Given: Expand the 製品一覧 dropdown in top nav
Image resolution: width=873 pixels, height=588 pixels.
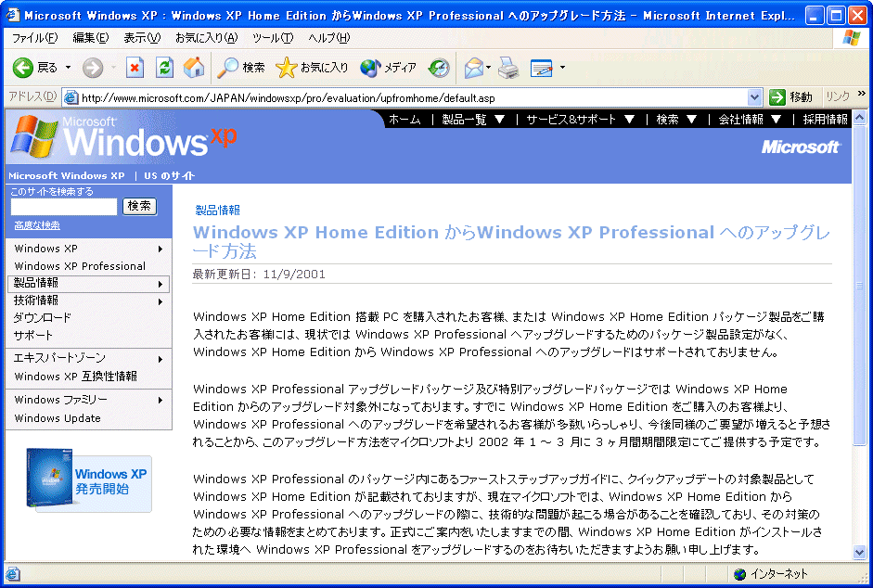Looking at the screenshot, I should (x=499, y=119).
